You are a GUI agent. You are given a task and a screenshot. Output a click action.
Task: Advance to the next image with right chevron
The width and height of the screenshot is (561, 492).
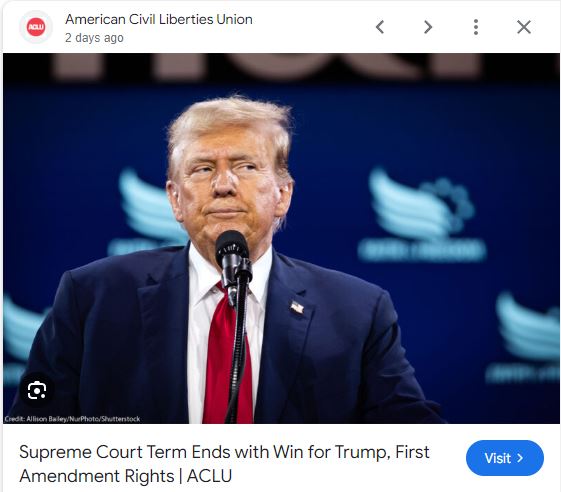(428, 27)
